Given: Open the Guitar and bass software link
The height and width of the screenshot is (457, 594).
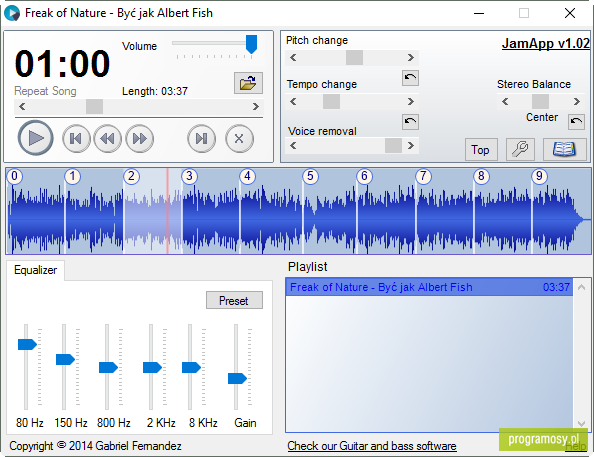Looking at the screenshot, I should (372, 446).
